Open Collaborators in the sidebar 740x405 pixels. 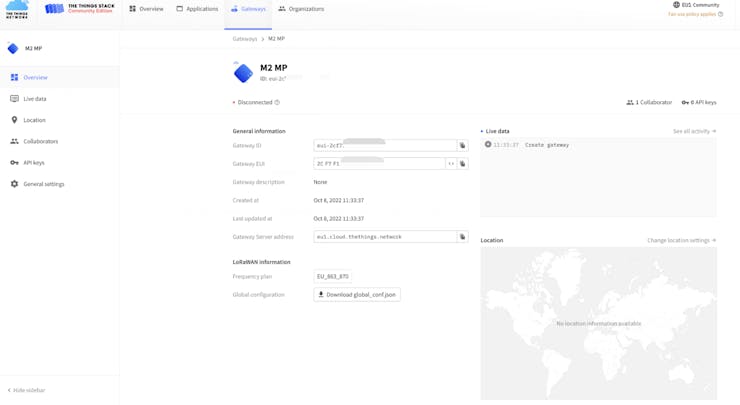click(x=40, y=141)
